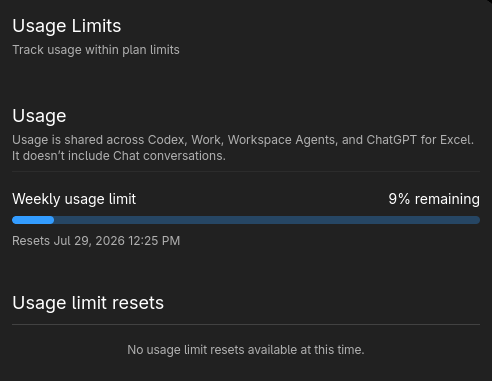Select the Usage section heading

click(x=39, y=116)
